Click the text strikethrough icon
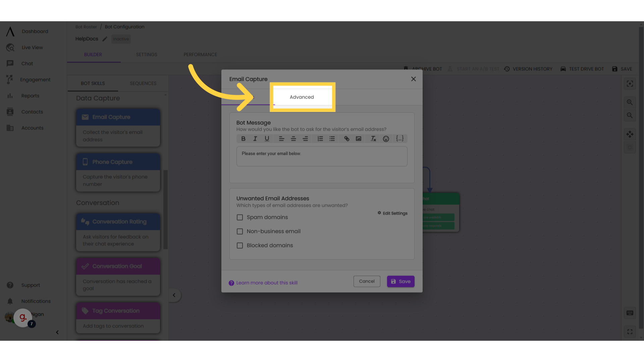 click(x=373, y=139)
